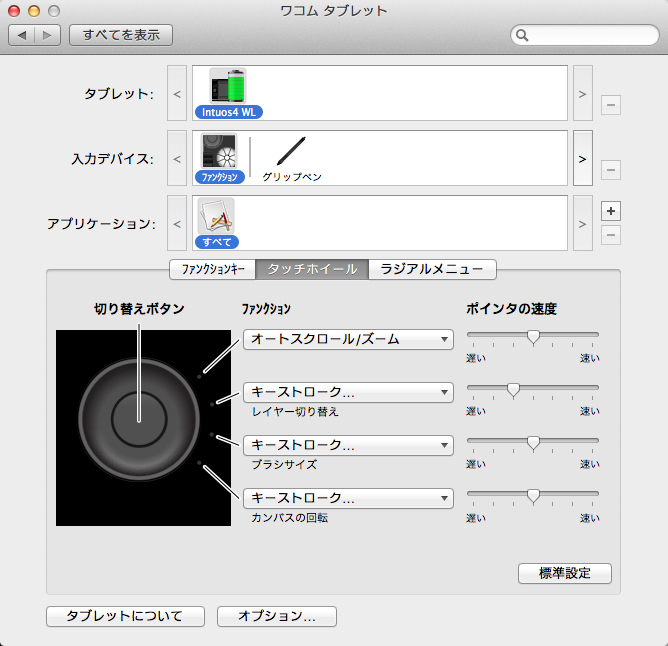
Task: Open the オプション... dialog
Action: (x=277, y=616)
